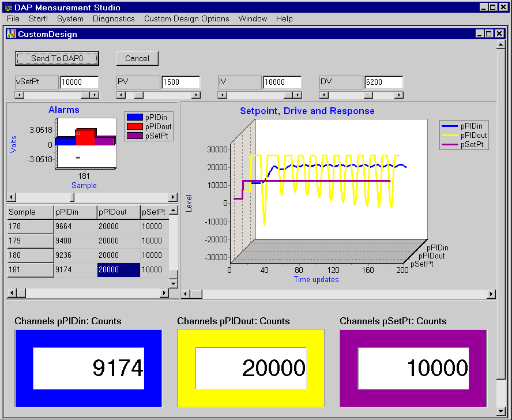
Task: Open the Window menu
Action: coord(252,18)
